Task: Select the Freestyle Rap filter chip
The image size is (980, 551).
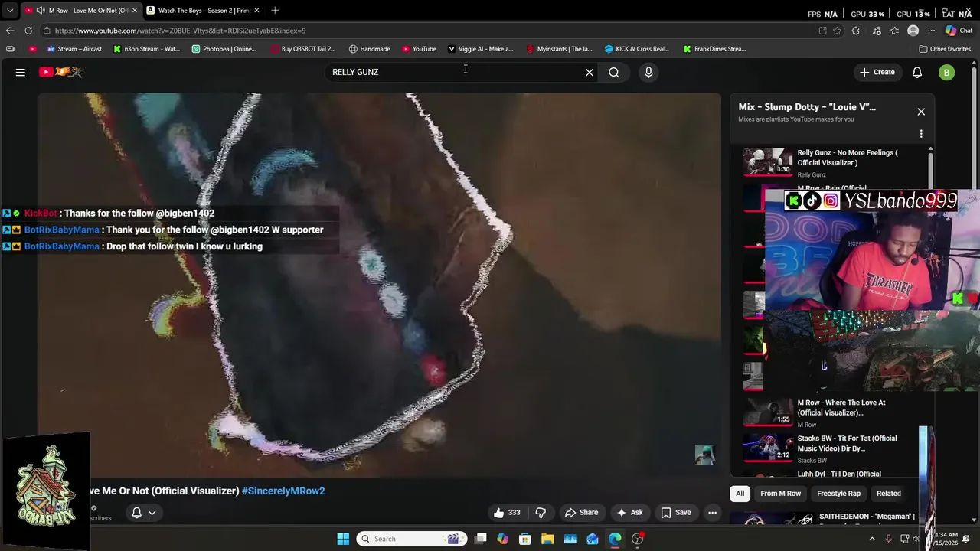Action: pos(838,494)
